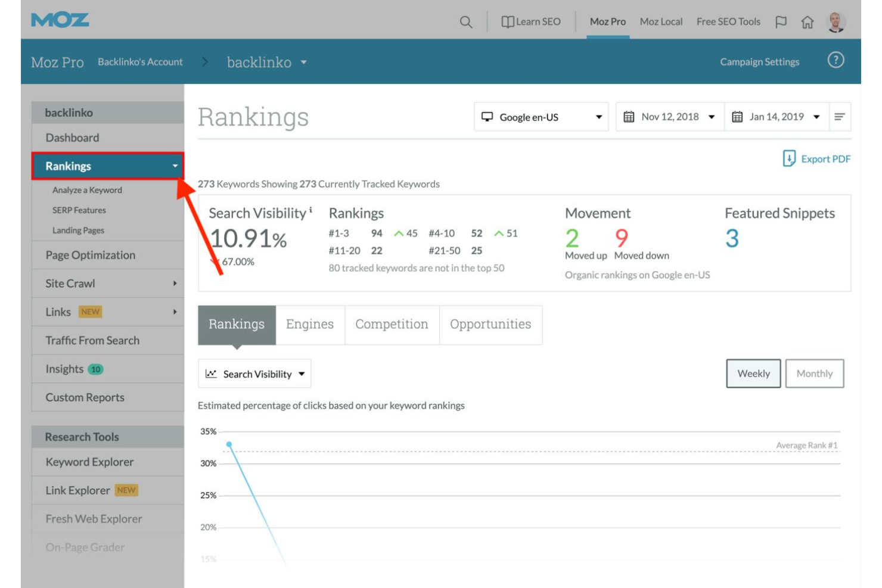Click the NEW badge beside Links

(91, 312)
